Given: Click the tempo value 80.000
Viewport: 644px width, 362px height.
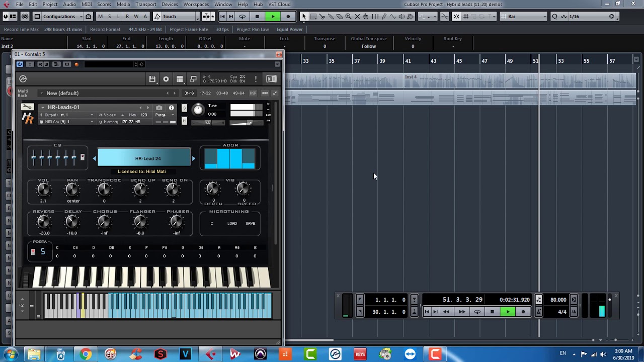Looking at the screenshot, I should point(558,300).
